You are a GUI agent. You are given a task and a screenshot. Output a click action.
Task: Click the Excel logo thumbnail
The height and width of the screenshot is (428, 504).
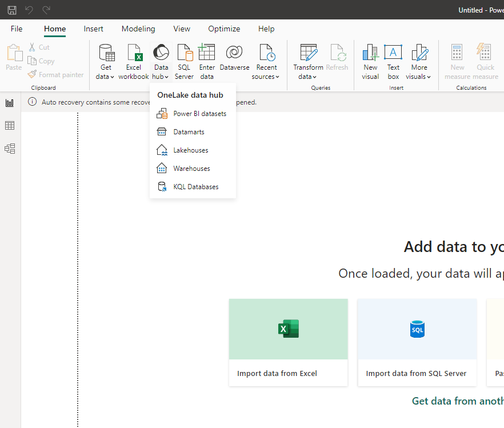pos(289,329)
